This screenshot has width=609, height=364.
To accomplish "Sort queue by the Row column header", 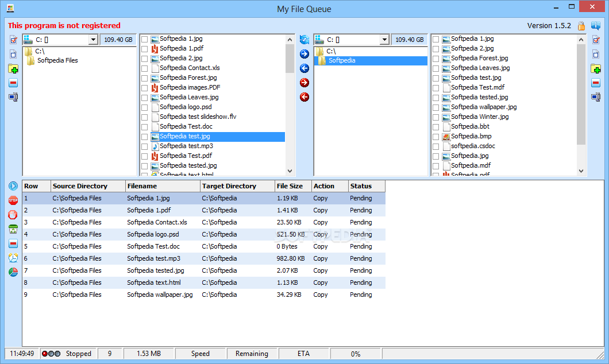I will point(37,186).
